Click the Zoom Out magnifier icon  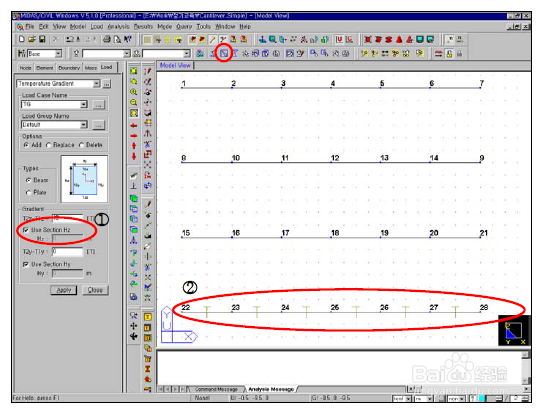click(134, 102)
